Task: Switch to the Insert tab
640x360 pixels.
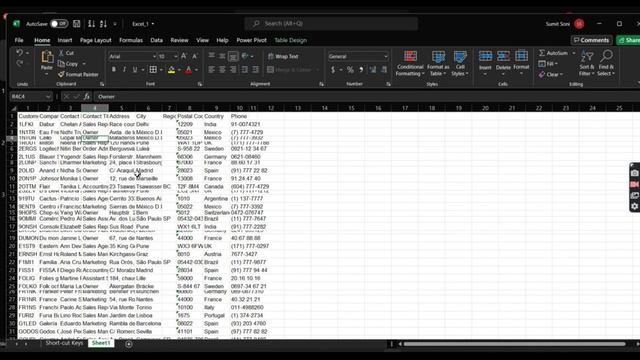Action: click(x=64, y=40)
